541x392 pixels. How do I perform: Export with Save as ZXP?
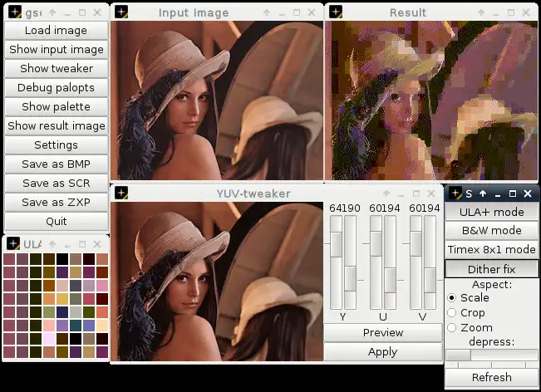point(57,202)
